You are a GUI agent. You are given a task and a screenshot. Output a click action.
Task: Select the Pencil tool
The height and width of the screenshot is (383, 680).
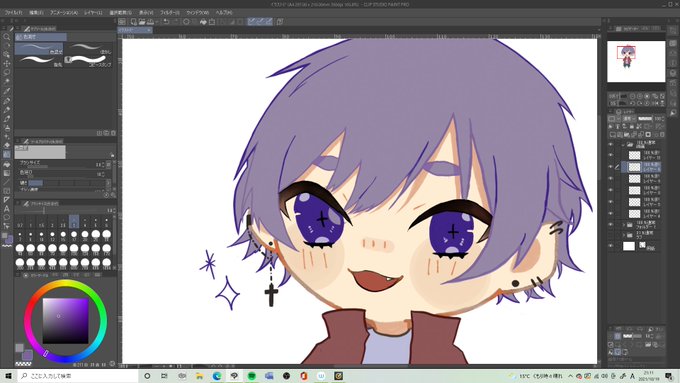pyautogui.click(x=7, y=110)
